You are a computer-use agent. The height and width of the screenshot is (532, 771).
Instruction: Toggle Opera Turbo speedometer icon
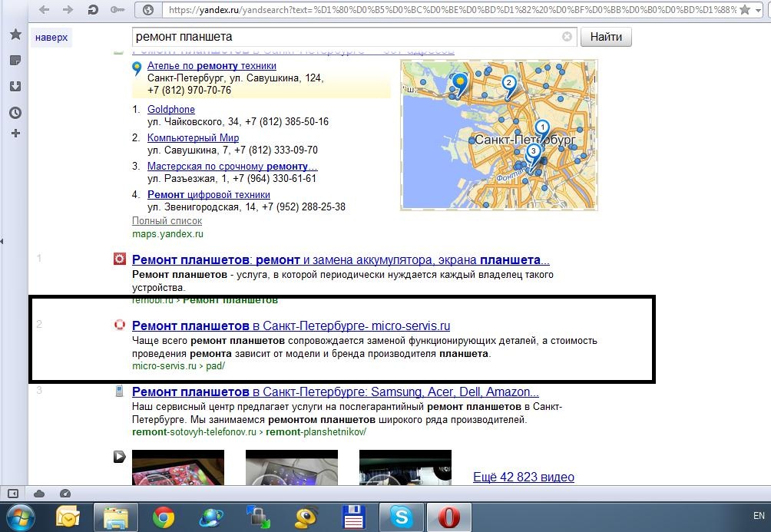point(65,494)
